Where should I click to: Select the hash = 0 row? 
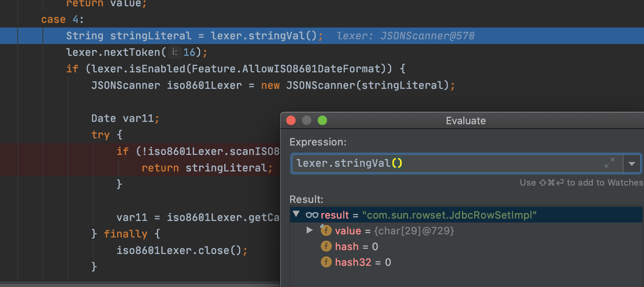pyautogui.click(x=356, y=247)
